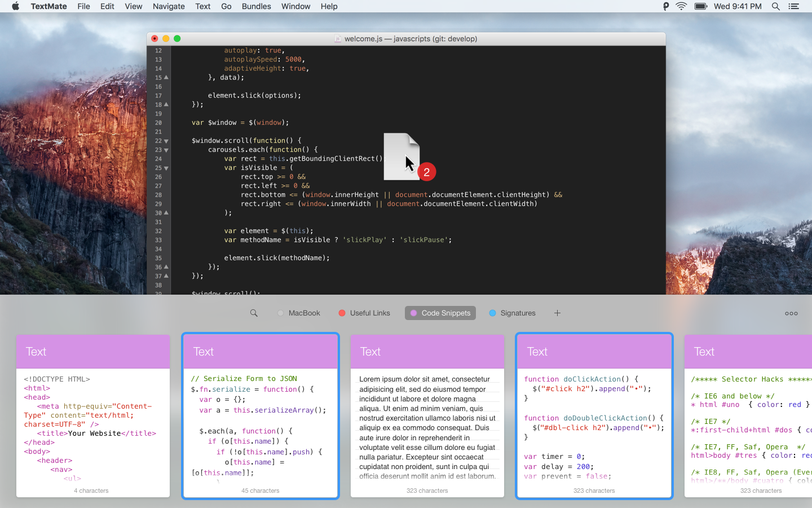Collapse the fold at line 23
812x508 pixels.
(166, 150)
